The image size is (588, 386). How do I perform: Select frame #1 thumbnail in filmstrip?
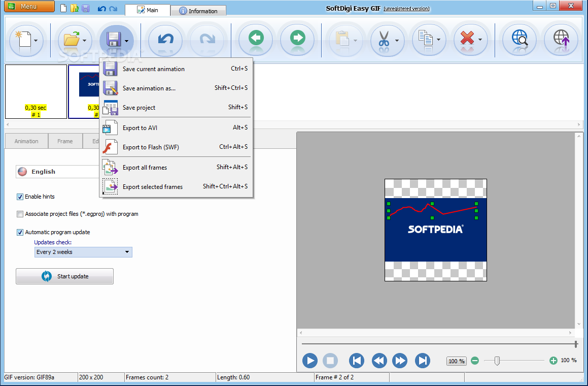[36, 91]
